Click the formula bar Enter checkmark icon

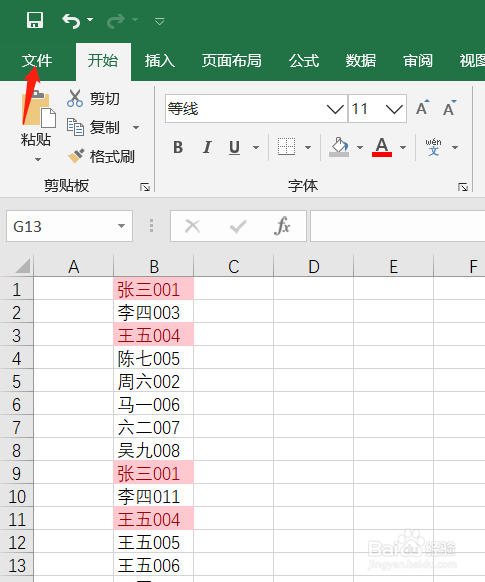pos(238,226)
